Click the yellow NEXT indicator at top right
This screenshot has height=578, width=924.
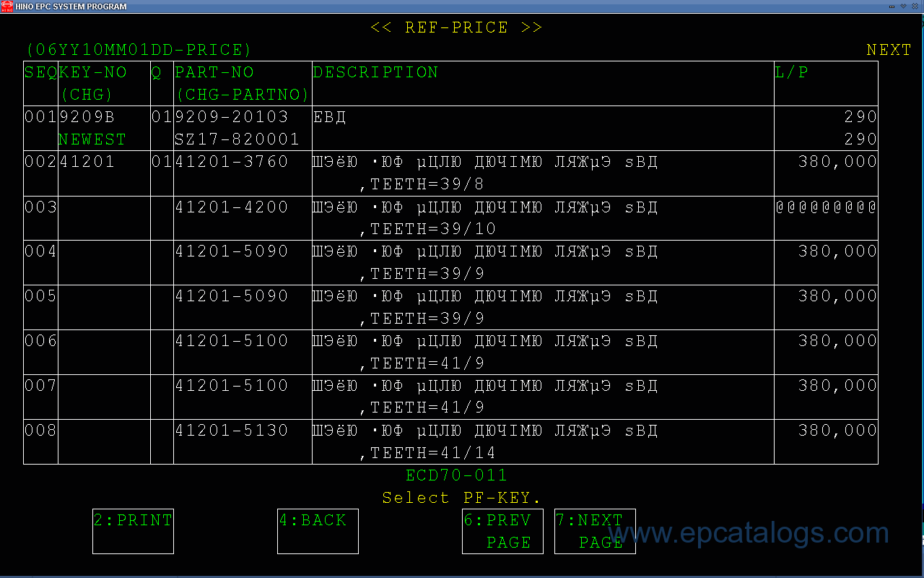(x=889, y=50)
